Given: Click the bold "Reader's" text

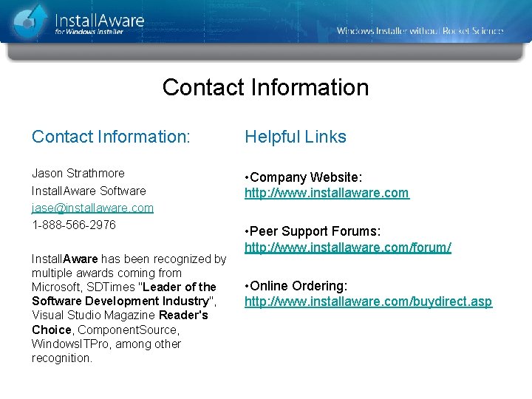Looking at the screenshot, I should 183,316.
